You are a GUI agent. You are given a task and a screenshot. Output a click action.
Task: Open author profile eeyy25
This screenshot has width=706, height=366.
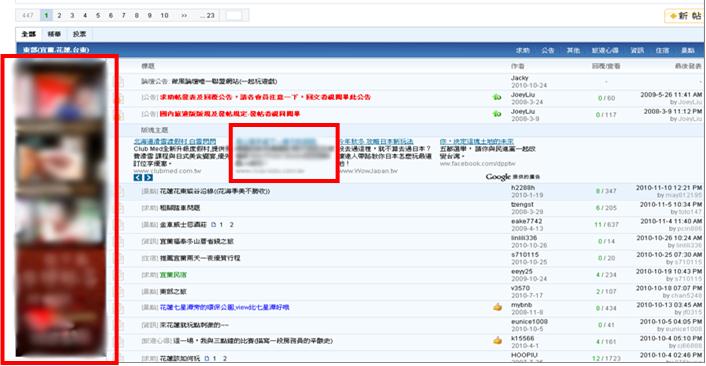tap(522, 271)
